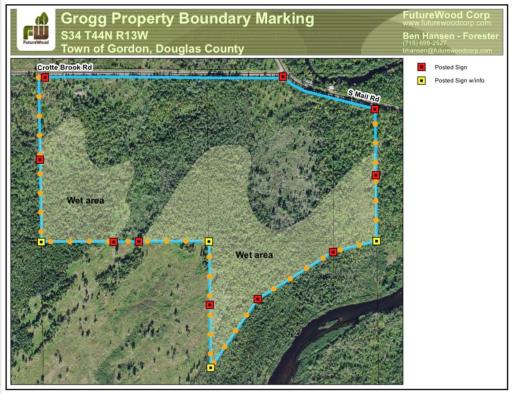Select red sign marker below S Mail Rd label

click(375, 109)
